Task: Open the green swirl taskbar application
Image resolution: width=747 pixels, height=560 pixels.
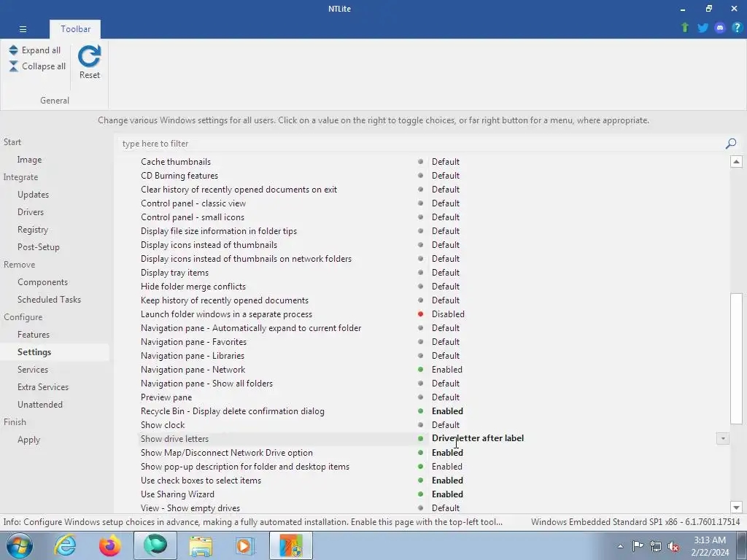Action: (x=155, y=545)
